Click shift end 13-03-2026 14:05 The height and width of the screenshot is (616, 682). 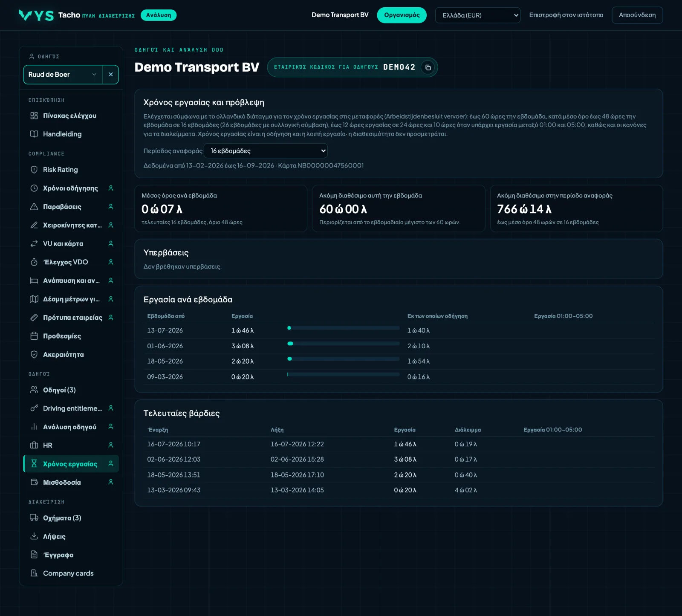tap(297, 490)
